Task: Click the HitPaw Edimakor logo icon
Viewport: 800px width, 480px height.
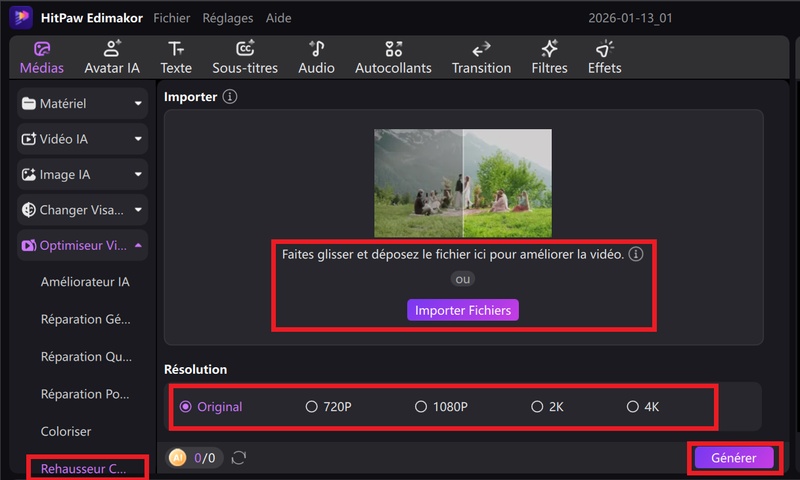Action: [x=21, y=17]
